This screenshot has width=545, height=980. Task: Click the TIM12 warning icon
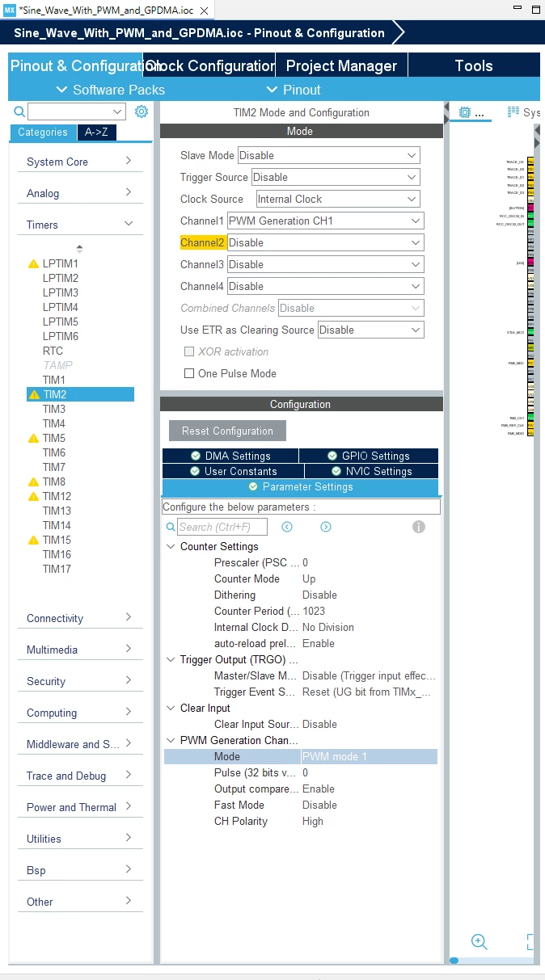coord(33,496)
